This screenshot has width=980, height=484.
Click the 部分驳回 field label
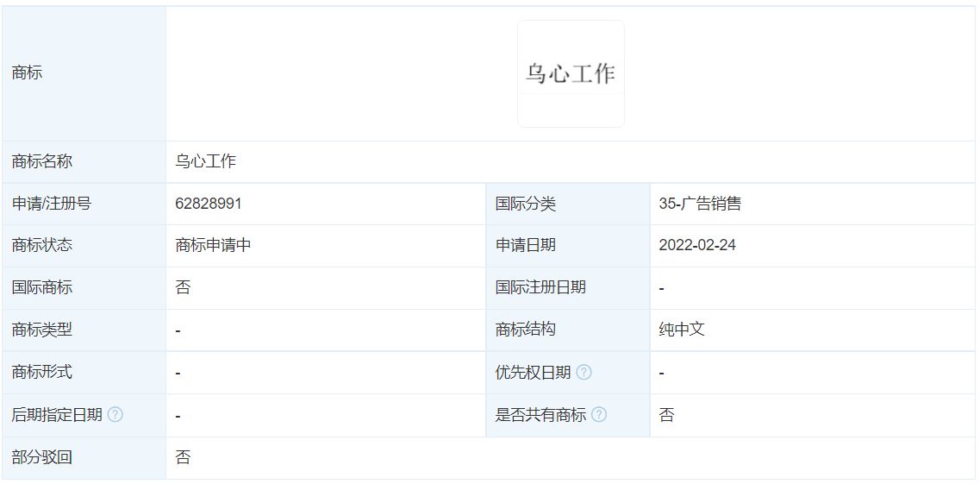[x=42, y=457]
